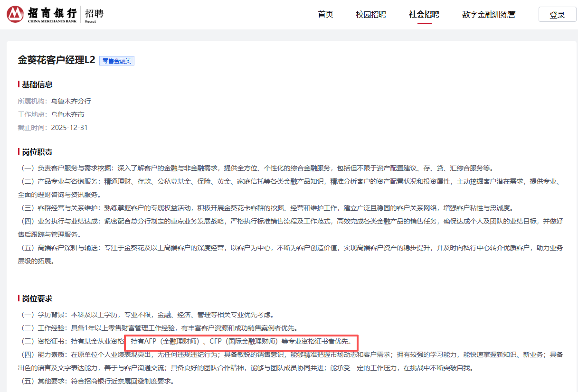
Task: Click the China Merchants Bank red logo emblem
Action: pyautogui.click(x=15, y=14)
